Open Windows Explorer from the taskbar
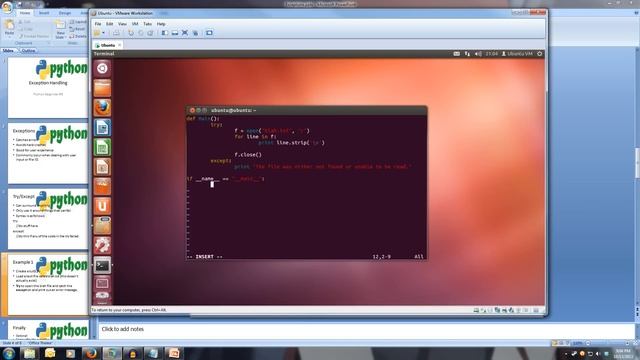640x360 pixels. 29,353
